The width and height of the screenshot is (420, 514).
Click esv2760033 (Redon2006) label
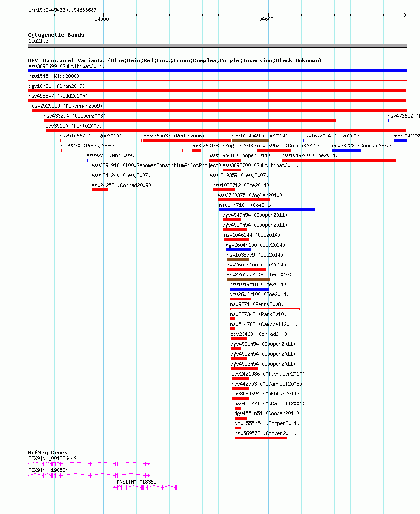pyautogui.click(x=173, y=136)
